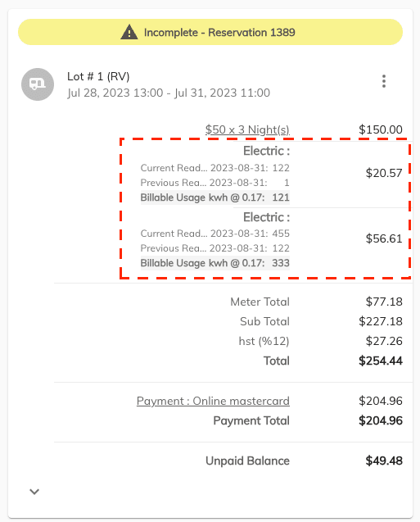Select the Billable Usage 333 row
This screenshot has width=420, height=522.
[215, 263]
